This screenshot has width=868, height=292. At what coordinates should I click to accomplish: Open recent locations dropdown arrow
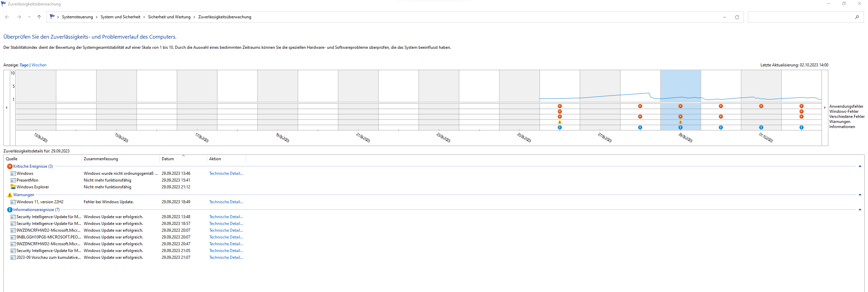(x=29, y=17)
